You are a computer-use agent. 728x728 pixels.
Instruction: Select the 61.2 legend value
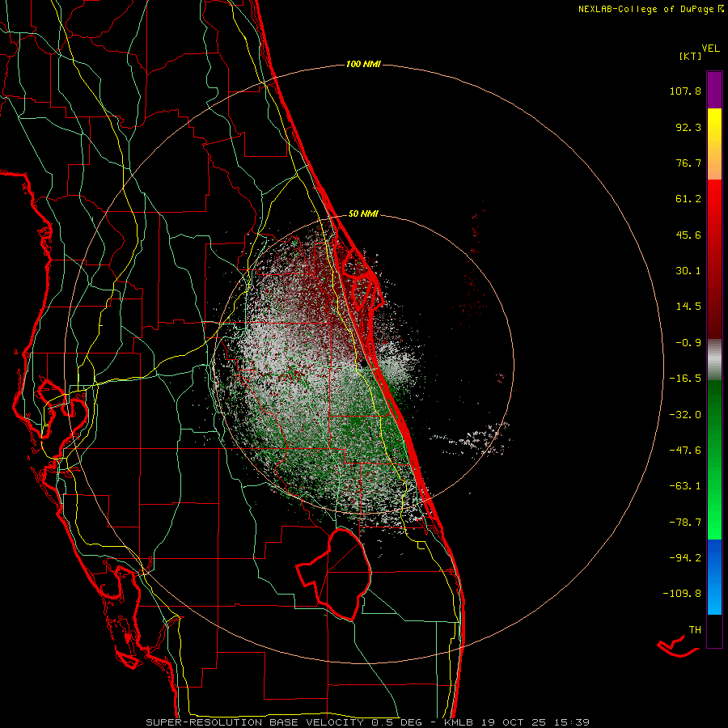(x=688, y=199)
